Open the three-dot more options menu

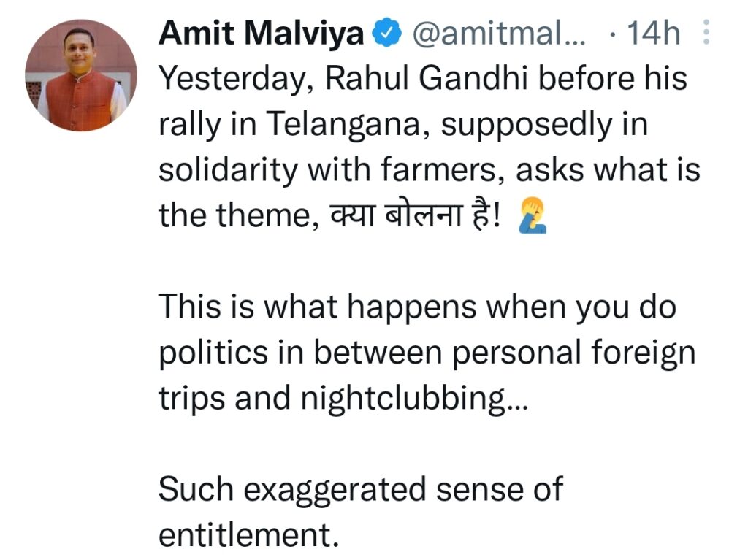coord(706,32)
